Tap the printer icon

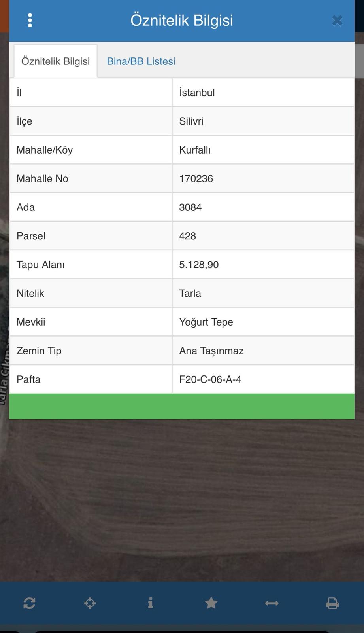click(332, 603)
